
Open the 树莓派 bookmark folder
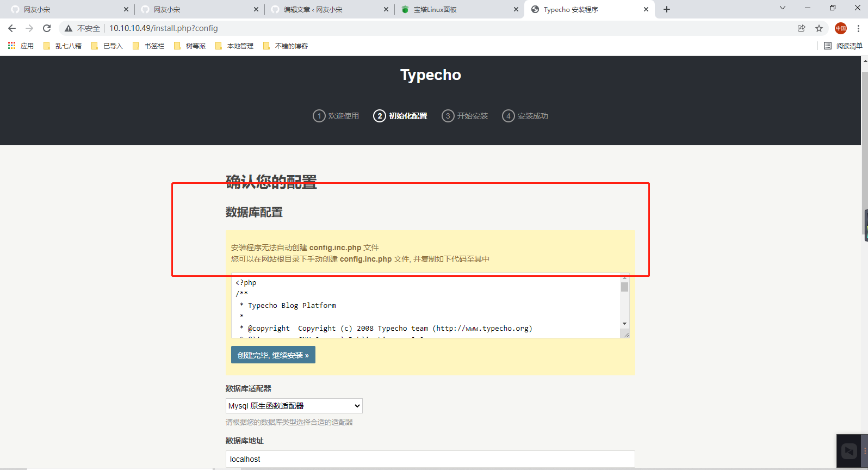pyautogui.click(x=190, y=46)
